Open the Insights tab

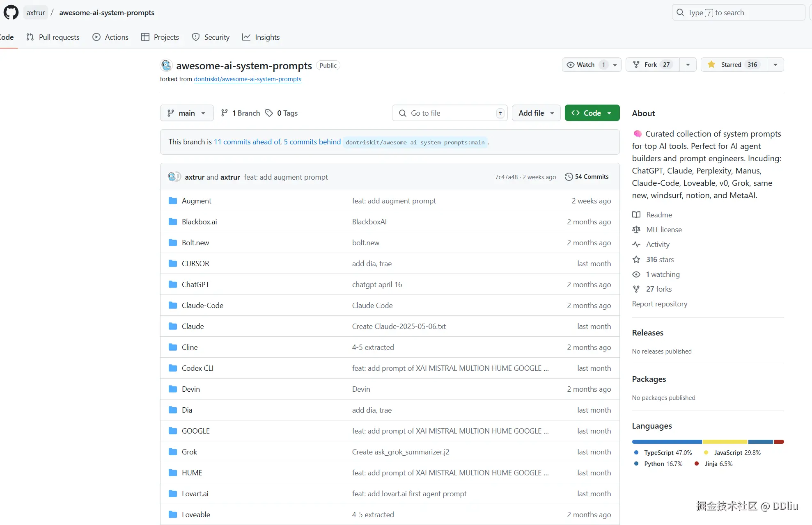click(x=261, y=37)
